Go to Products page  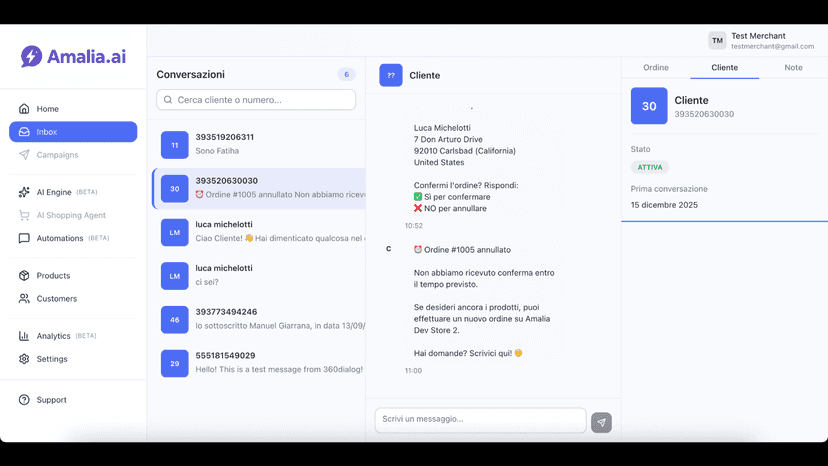[x=73, y=276]
